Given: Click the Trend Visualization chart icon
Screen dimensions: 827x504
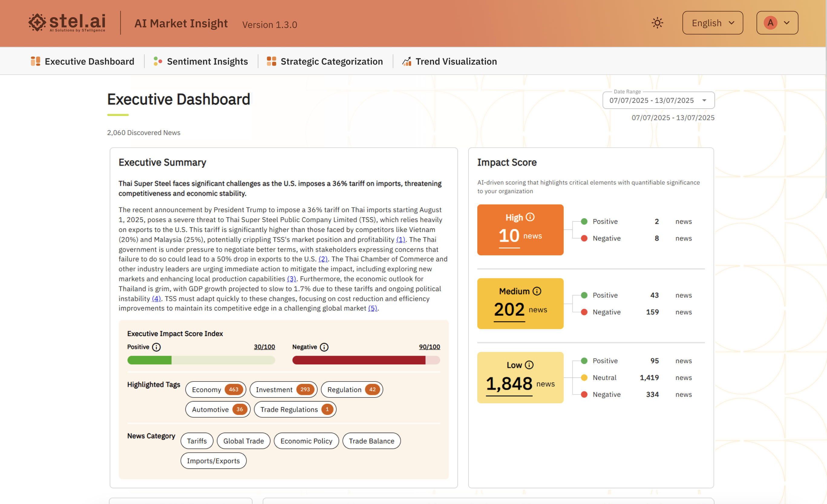Looking at the screenshot, I should [x=407, y=61].
